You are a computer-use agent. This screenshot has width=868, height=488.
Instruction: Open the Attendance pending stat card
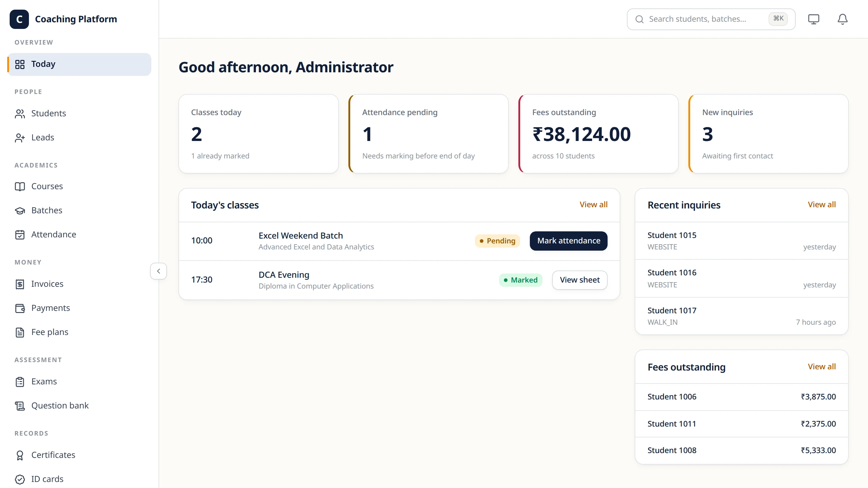pos(428,134)
